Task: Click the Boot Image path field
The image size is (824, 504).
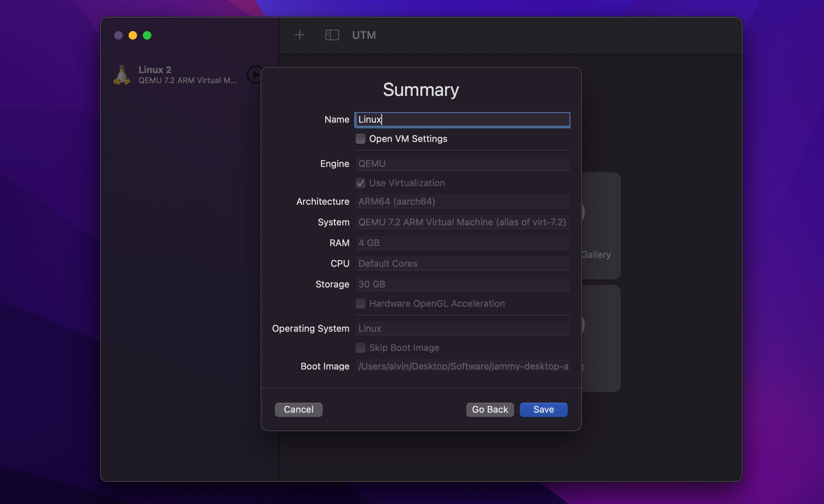Action: point(462,366)
